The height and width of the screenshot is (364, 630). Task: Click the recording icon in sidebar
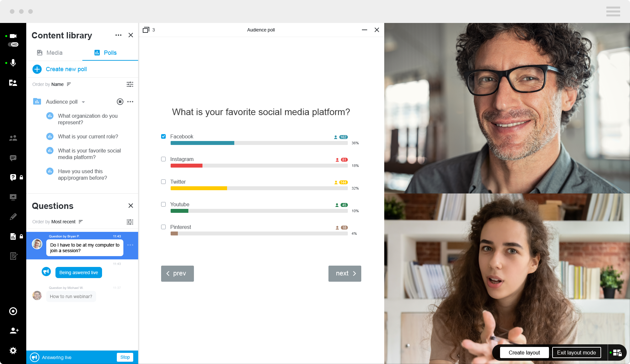[x=13, y=311]
